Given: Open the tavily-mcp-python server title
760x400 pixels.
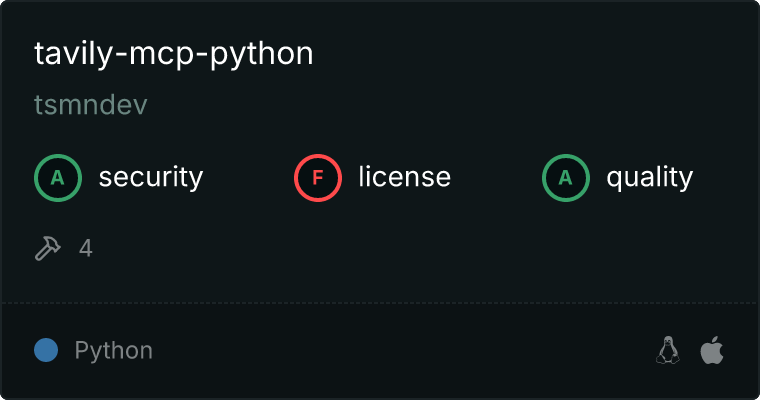Looking at the screenshot, I should pos(174,54).
